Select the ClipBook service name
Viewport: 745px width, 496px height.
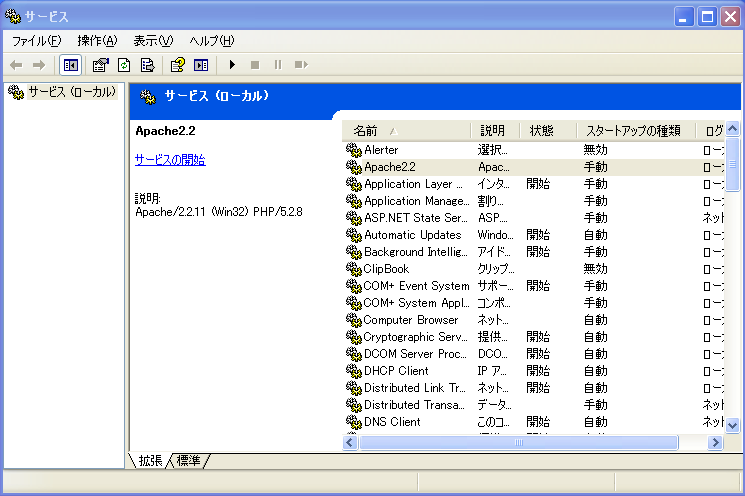(386, 269)
